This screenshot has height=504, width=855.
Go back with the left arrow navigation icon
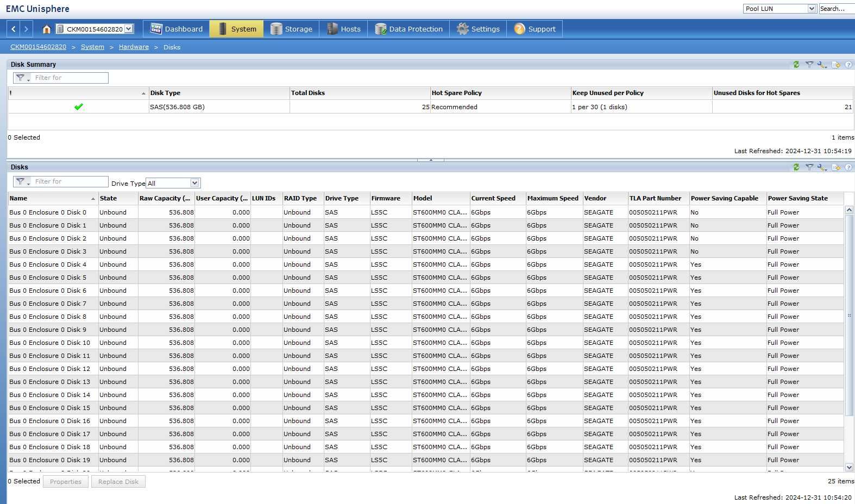click(14, 29)
